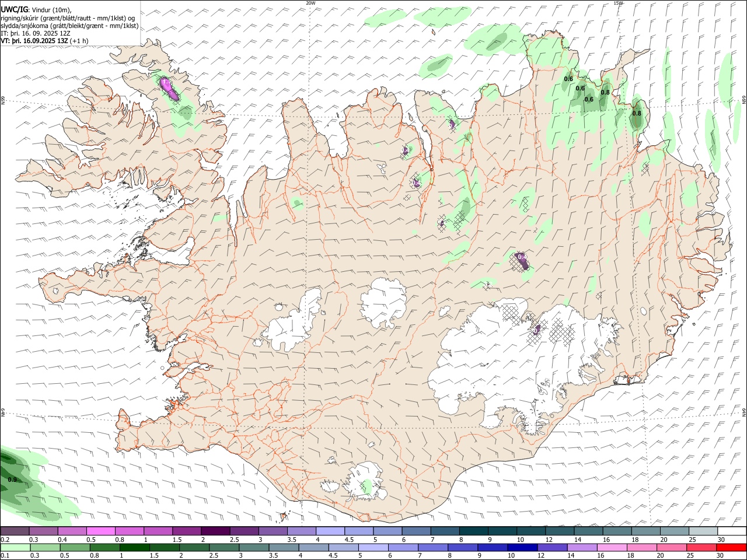Viewport: 747px width, 560px height.
Task: Click the '0.1' label under the lower colour scale
Action: pos(5,556)
